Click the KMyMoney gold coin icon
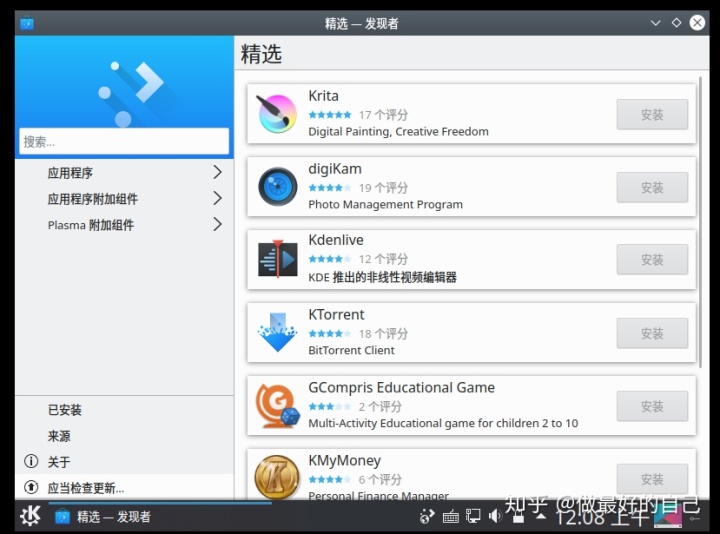 277,478
